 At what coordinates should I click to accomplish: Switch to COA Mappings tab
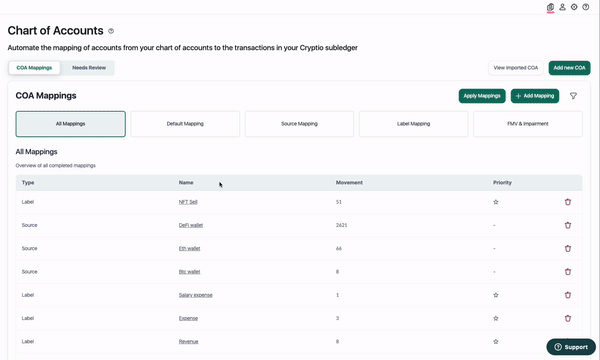point(34,68)
